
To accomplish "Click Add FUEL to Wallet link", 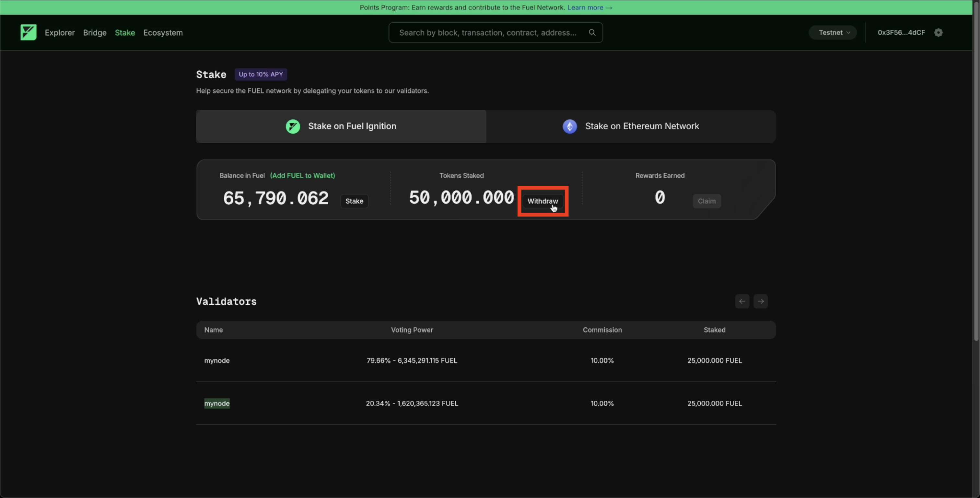I will (x=302, y=175).
